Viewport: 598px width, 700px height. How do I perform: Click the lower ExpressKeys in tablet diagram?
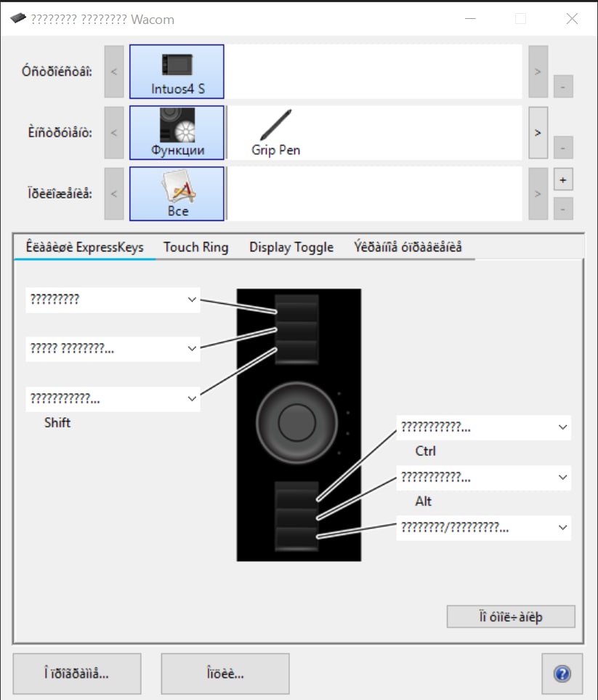coord(296,516)
